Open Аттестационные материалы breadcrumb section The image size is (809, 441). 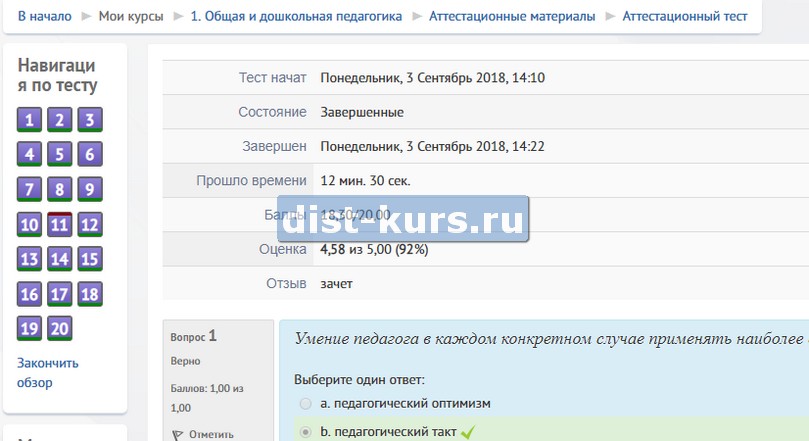tap(511, 16)
